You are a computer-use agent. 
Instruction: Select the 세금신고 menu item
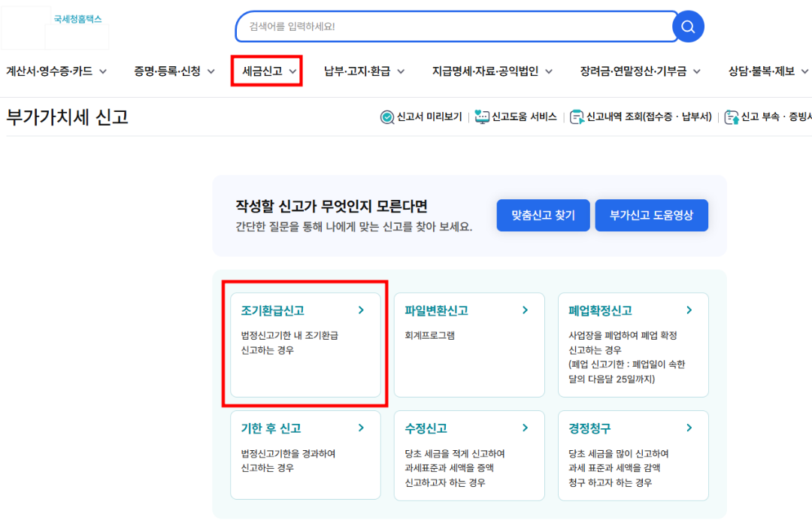point(261,71)
